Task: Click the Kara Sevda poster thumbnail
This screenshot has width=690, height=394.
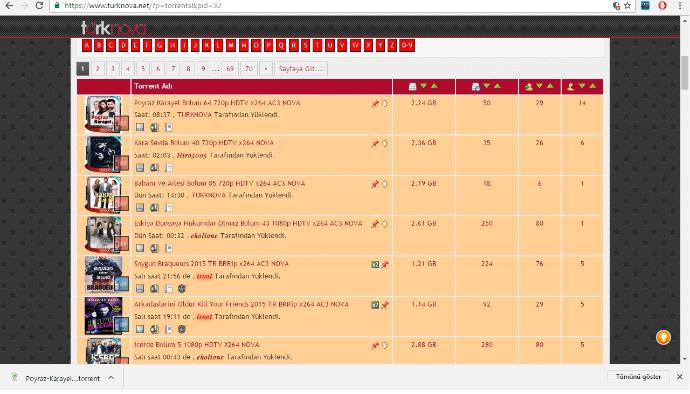Action: (103, 154)
